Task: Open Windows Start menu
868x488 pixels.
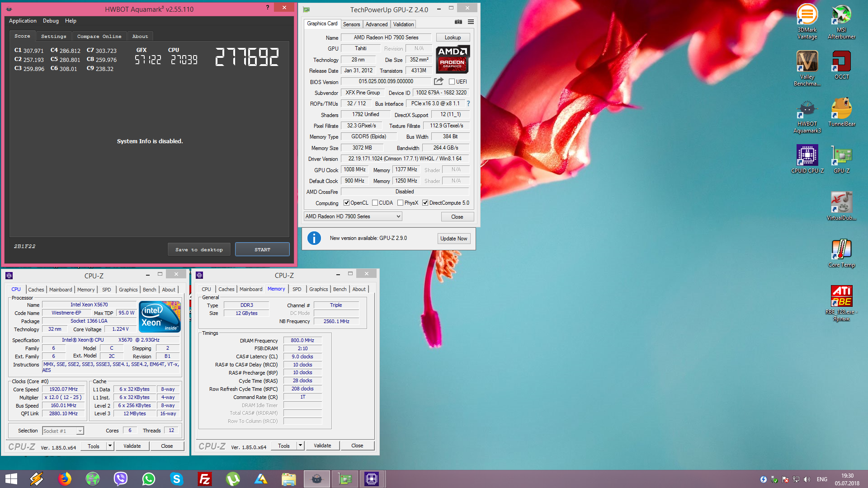Action: pos(11,479)
